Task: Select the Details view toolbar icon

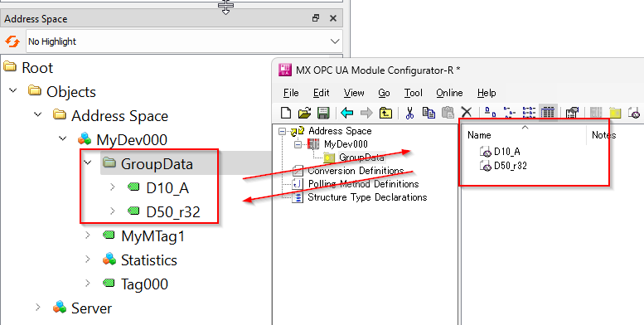Action: click(548, 113)
